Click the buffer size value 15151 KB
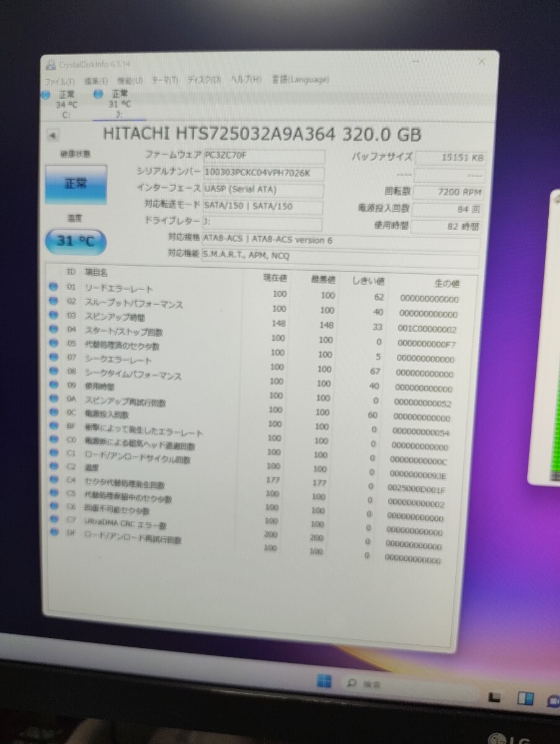The image size is (560, 744). [x=450, y=157]
